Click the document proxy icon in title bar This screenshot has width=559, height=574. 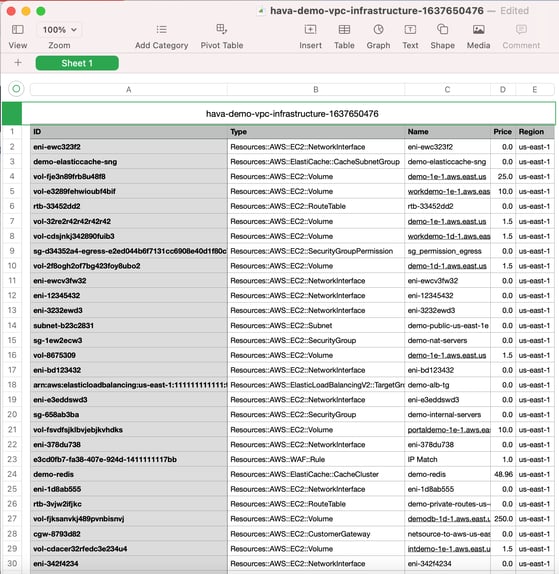tap(261, 11)
